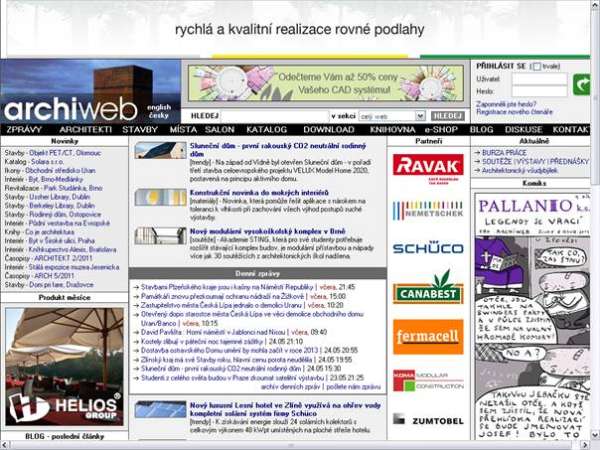Open the David Pavlišta news item
Image resolution: width=600 pixels, height=450 pixels.
[213, 332]
